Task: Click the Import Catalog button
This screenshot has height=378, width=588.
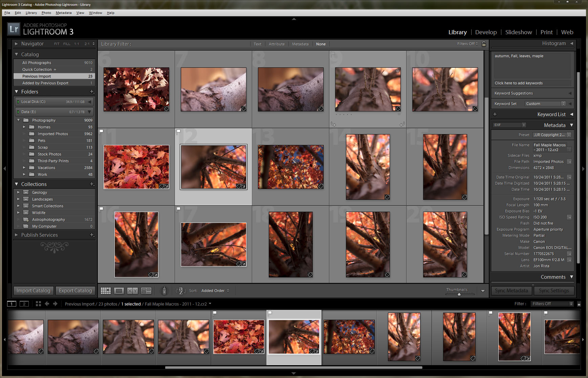Action: click(x=34, y=291)
